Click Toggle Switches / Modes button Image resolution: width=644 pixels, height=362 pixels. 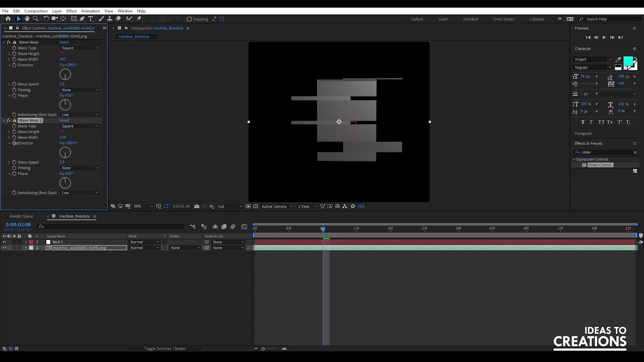click(165, 349)
